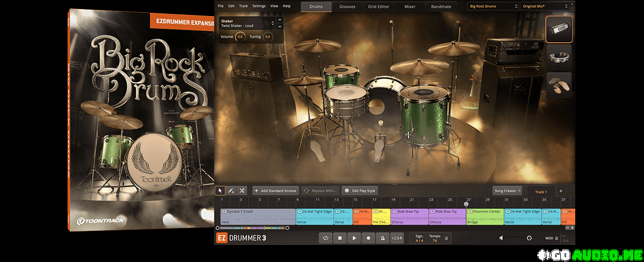Image resolution: width=644 pixels, height=262 pixels.
Task: Adjust the Volume knob
Action: click(240, 37)
